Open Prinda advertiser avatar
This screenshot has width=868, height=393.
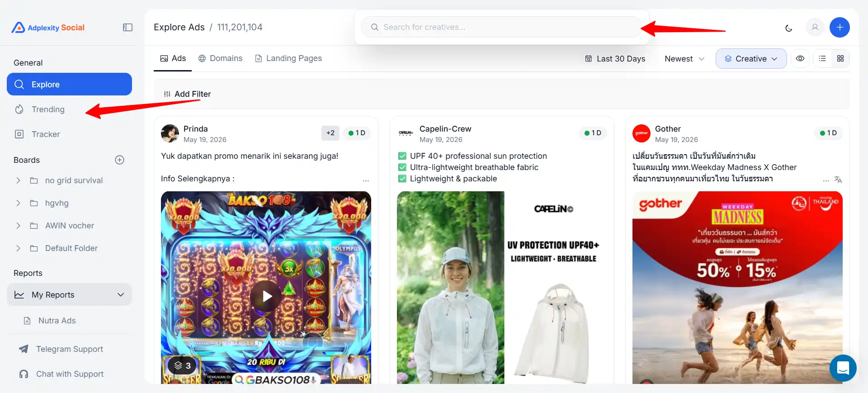click(x=170, y=134)
